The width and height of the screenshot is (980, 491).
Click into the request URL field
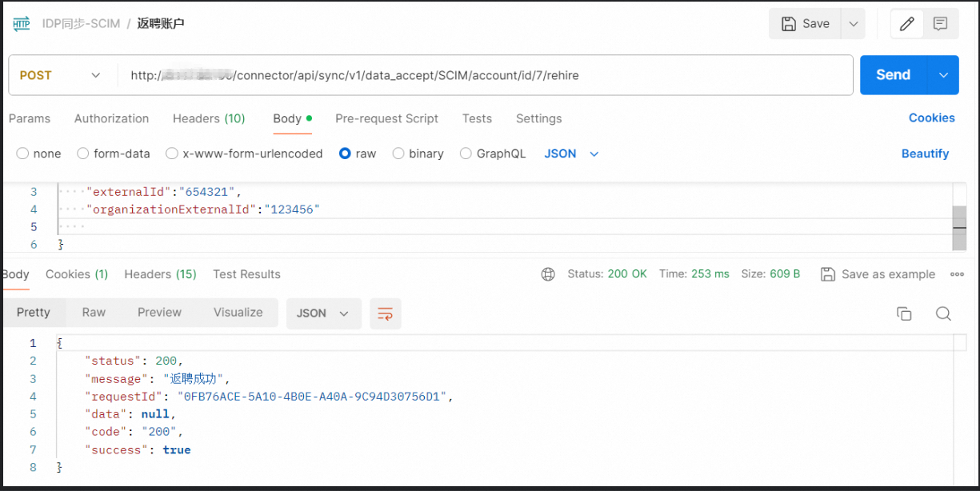point(480,75)
